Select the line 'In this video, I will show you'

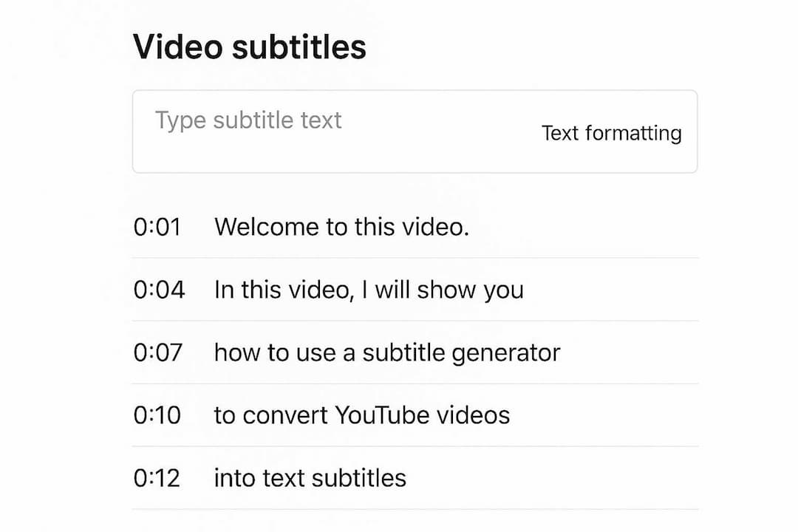pyautogui.click(x=369, y=290)
